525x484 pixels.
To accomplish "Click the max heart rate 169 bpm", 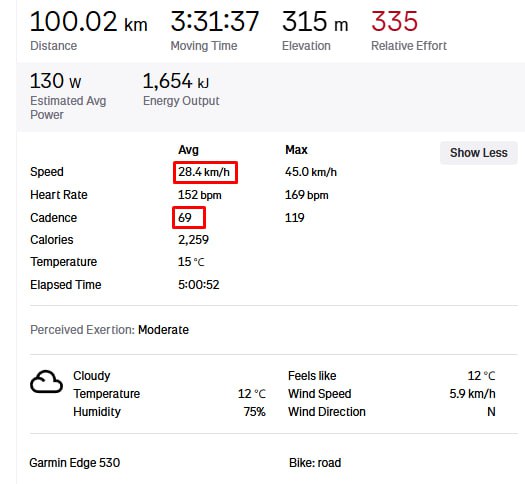I will (306, 195).
